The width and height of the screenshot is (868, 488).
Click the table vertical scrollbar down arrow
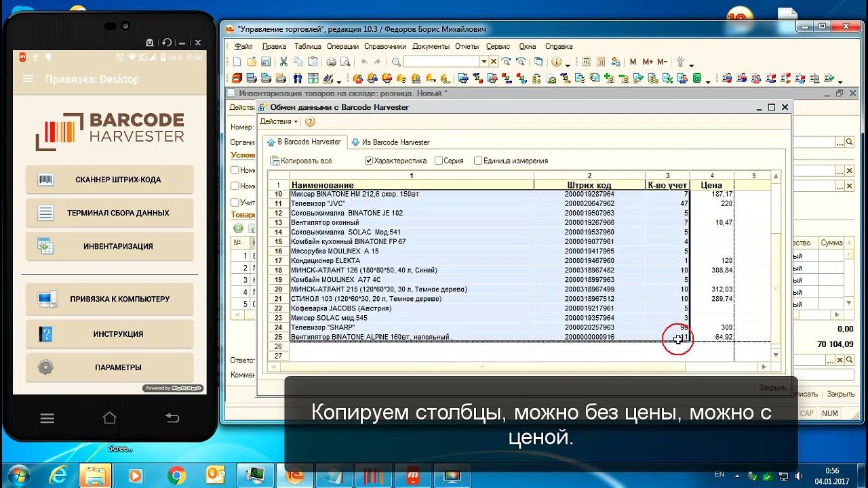point(776,355)
